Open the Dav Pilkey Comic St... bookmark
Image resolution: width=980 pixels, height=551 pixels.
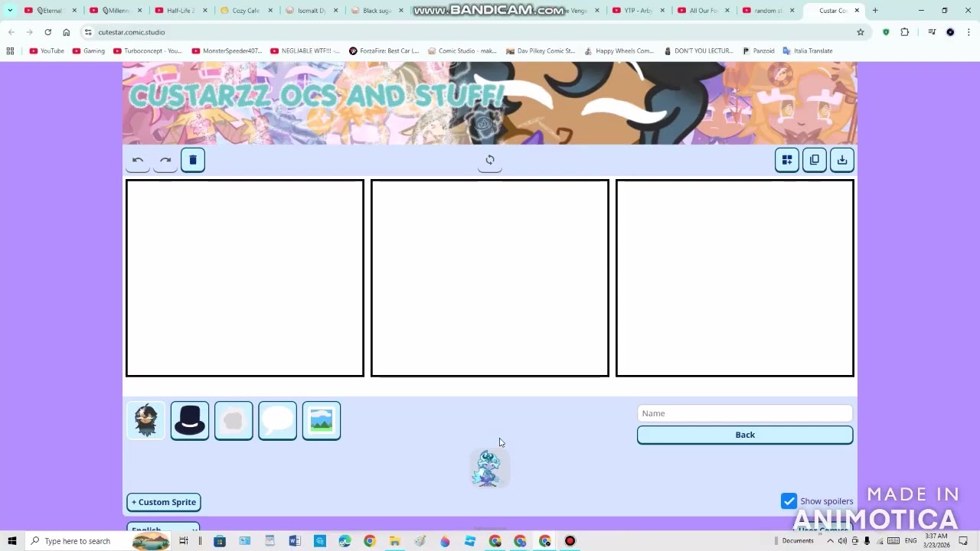[x=541, y=51]
